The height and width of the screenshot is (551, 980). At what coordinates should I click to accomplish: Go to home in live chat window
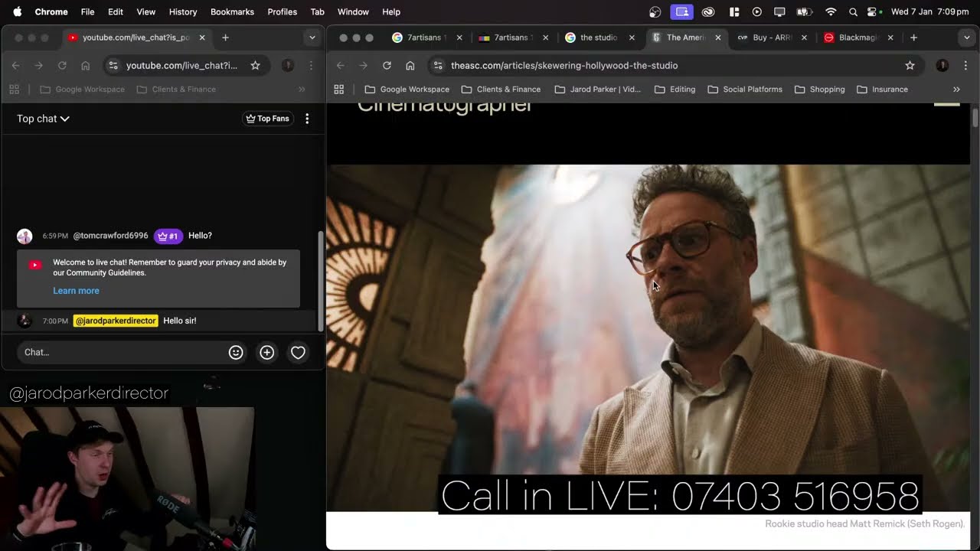click(x=85, y=66)
